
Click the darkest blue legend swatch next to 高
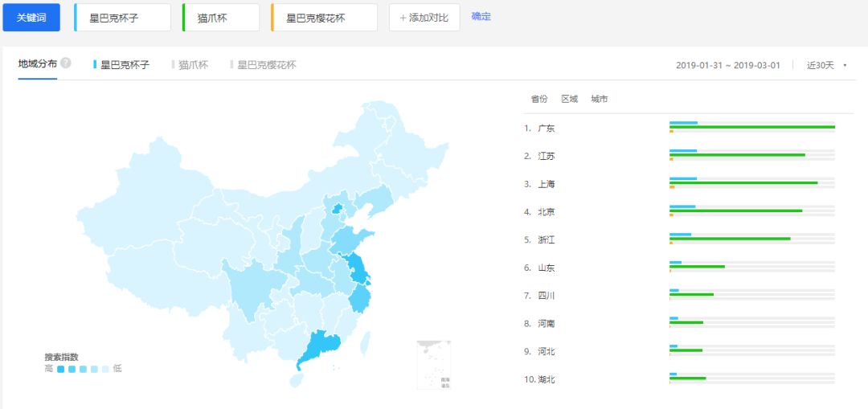coord(61,369)
